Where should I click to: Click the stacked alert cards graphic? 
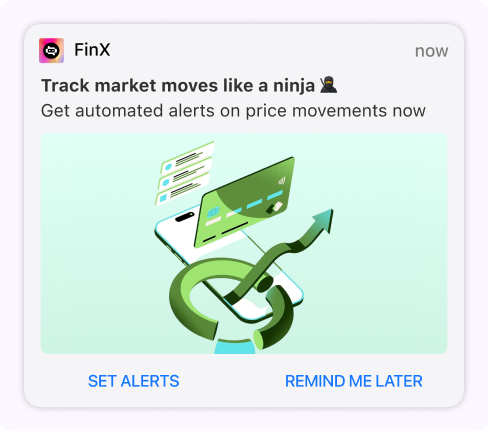[x=185, y=172]
